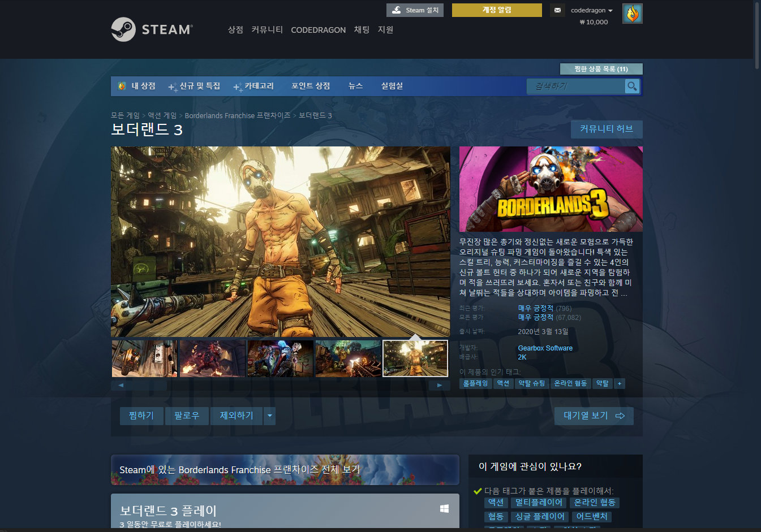
Task: Click the 계정 알림 yellow button
Action: pos(497,10)
